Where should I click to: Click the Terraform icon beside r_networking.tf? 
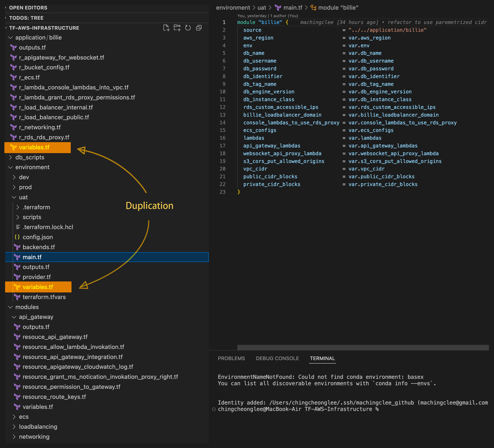pos(13,127)
